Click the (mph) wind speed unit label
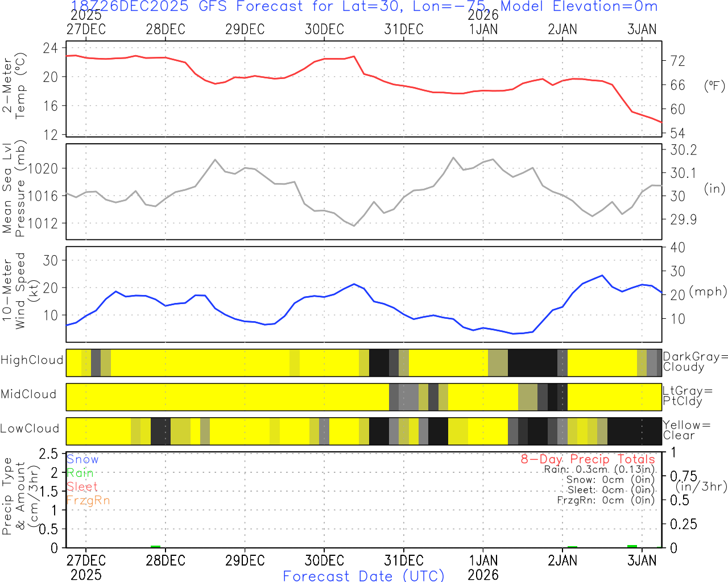The image size is (728, 582). (708, 292)
